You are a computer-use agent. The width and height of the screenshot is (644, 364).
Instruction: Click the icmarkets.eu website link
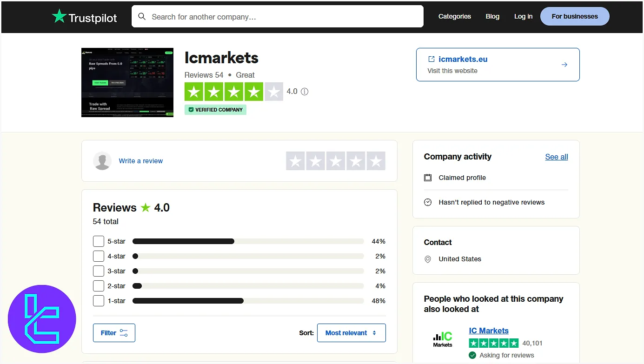tap(463, 59)
